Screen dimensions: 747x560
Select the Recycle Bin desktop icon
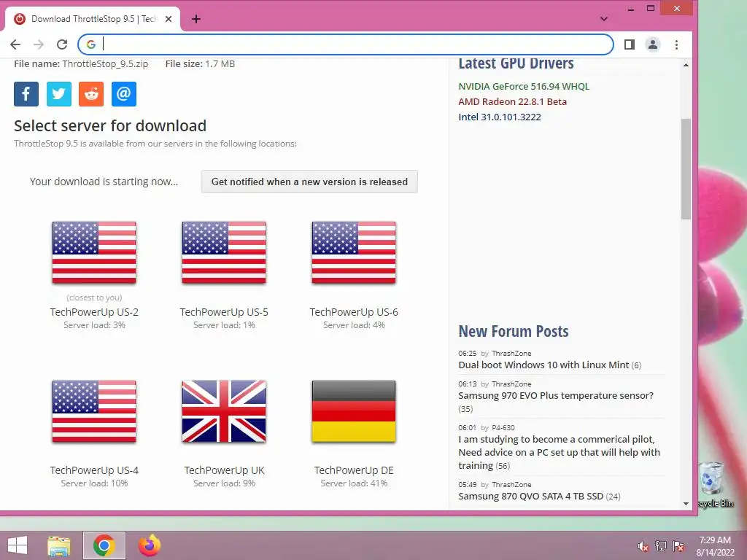pyautogui.click(x=715, y=484)
